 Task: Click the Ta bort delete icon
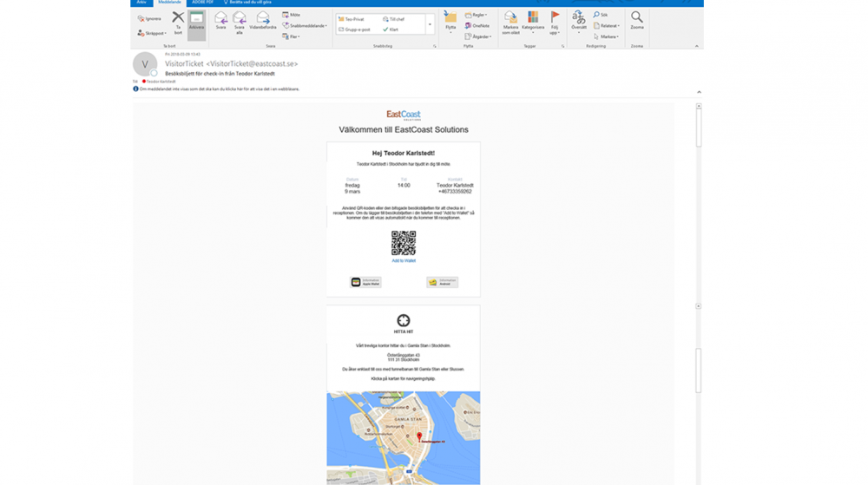click(178, 22)
